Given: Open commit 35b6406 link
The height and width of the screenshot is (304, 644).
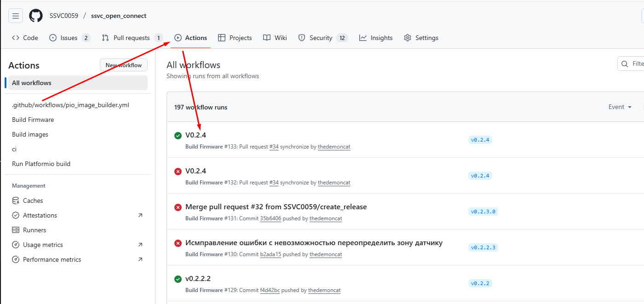Looking at the screenshot, I should coord(270,218).
